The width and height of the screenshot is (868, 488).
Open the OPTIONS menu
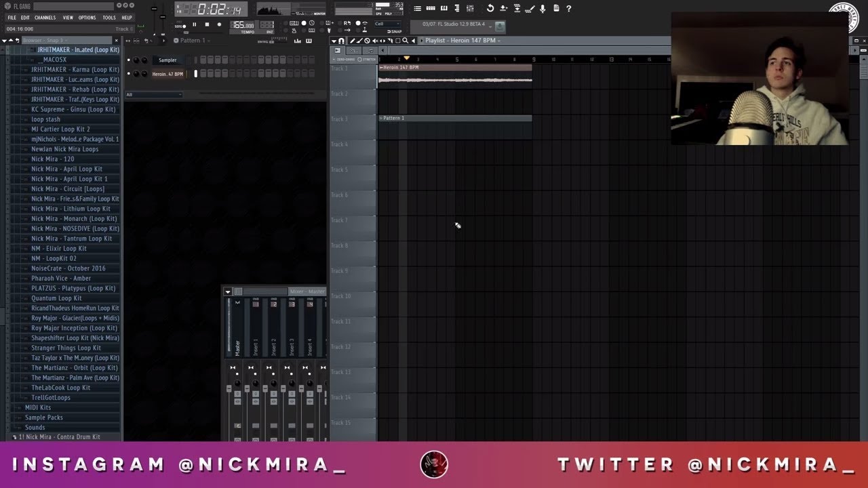87,18
